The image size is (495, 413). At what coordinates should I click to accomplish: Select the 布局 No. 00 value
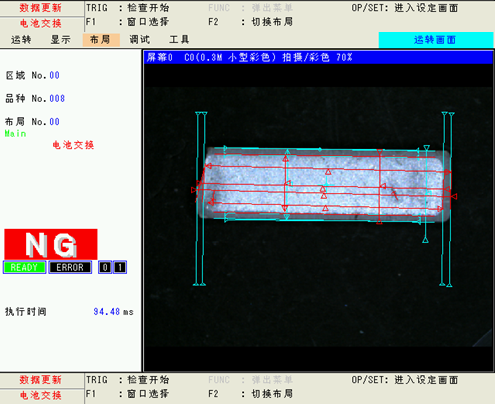point(54,122)
